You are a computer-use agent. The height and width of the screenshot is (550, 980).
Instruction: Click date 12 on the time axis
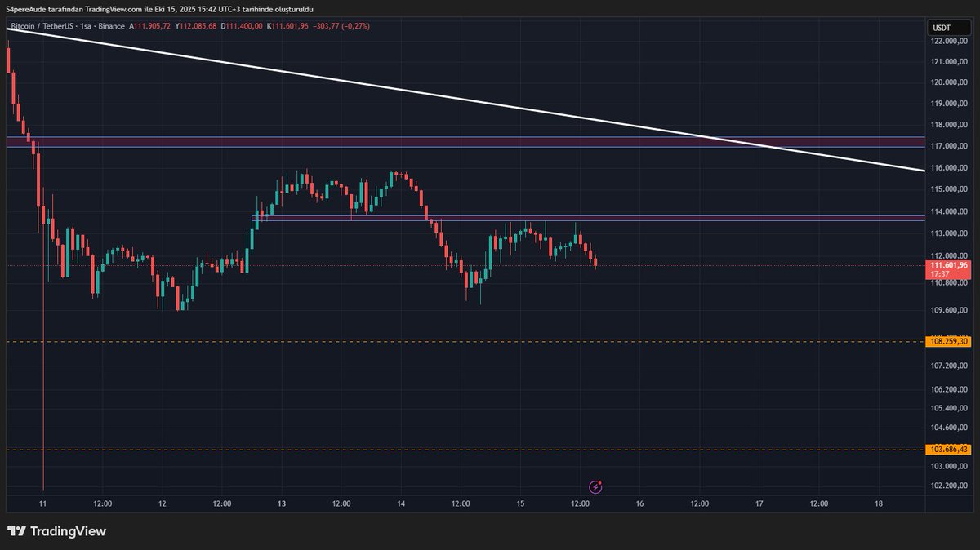[x=162, y=503]
